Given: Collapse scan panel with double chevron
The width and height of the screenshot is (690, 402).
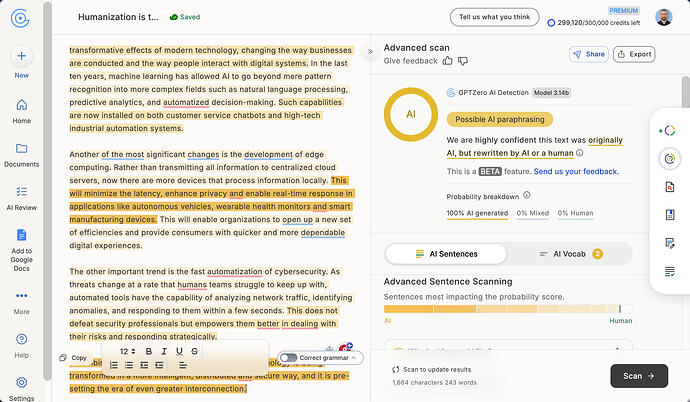Looking at the screenshot, I should [x=371, y=51].
